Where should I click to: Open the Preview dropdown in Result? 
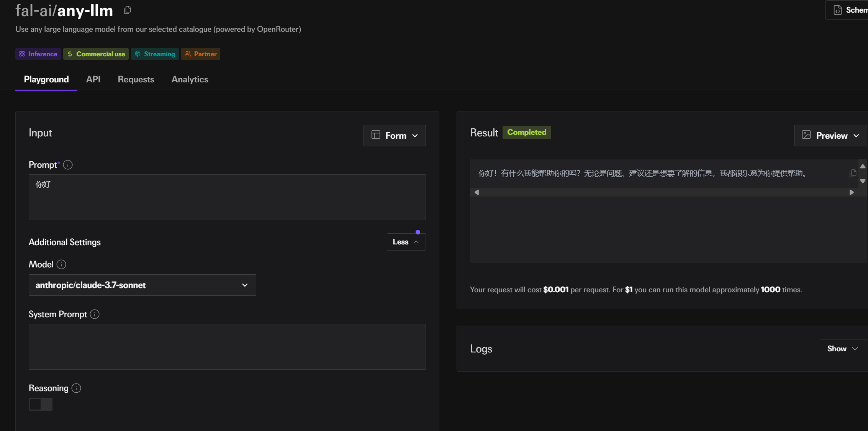[830, 136]
